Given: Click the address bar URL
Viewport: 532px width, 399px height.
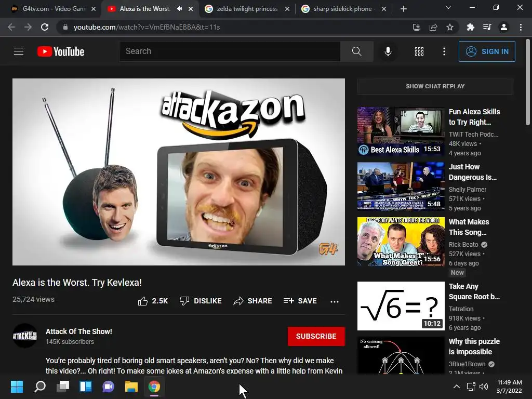Looking at the screenshot, I should click(x=147, y=27).
